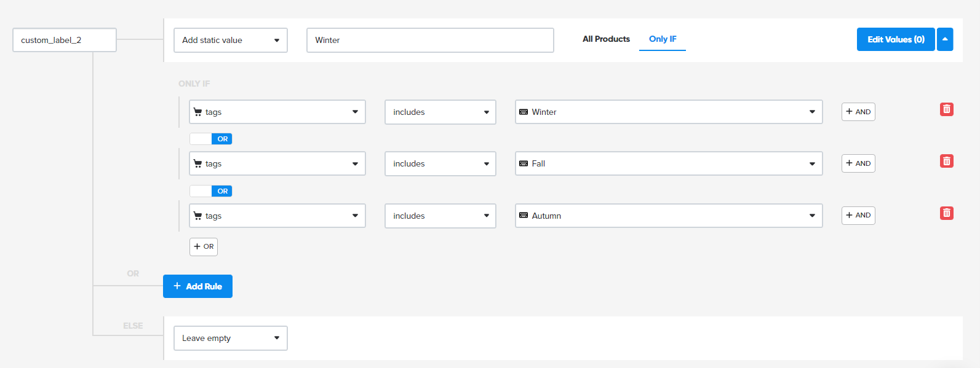This screenshot has width=980, height=368.
Task: Click the Winter static value text field
Action: tap(430, 41)
